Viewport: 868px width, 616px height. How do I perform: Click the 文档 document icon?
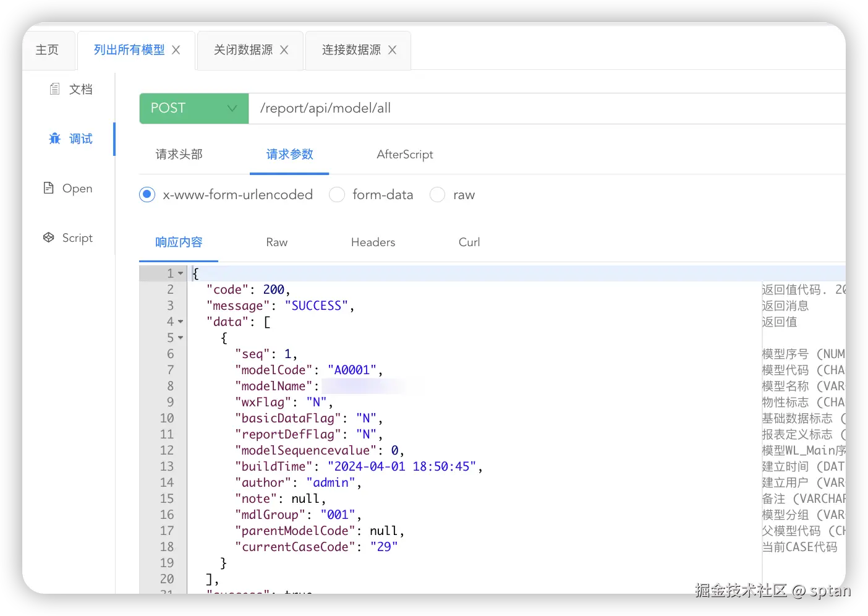click(55, 89)
